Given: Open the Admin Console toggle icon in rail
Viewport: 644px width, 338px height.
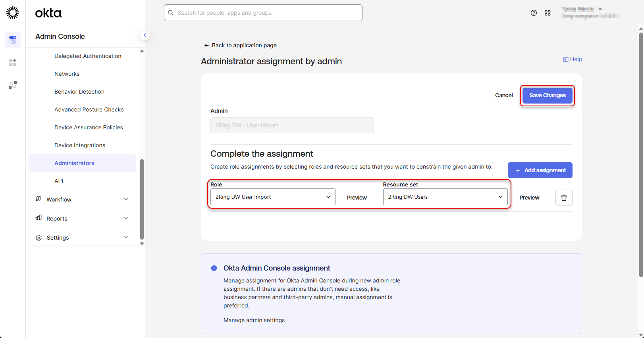Looking at the screenshot, I should coord(13,40).
